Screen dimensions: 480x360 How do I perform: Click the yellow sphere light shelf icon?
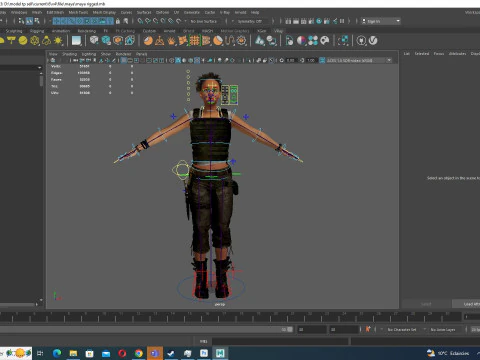23,41
